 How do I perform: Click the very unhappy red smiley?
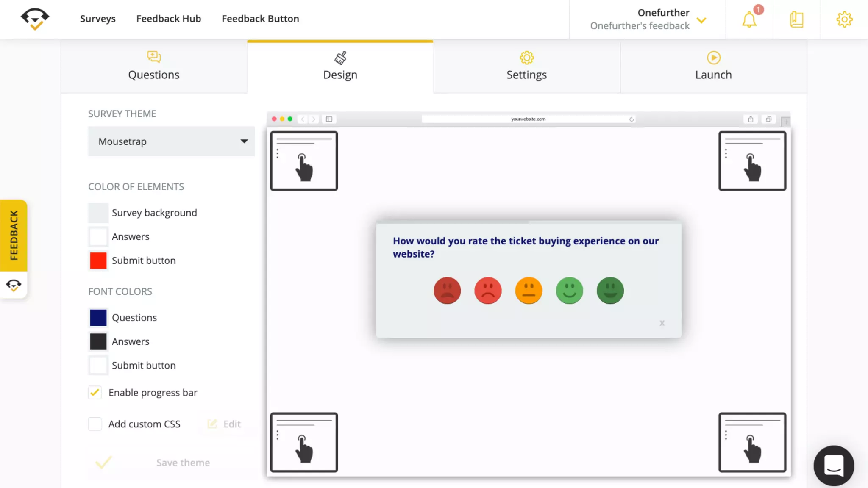pos(447,291)
